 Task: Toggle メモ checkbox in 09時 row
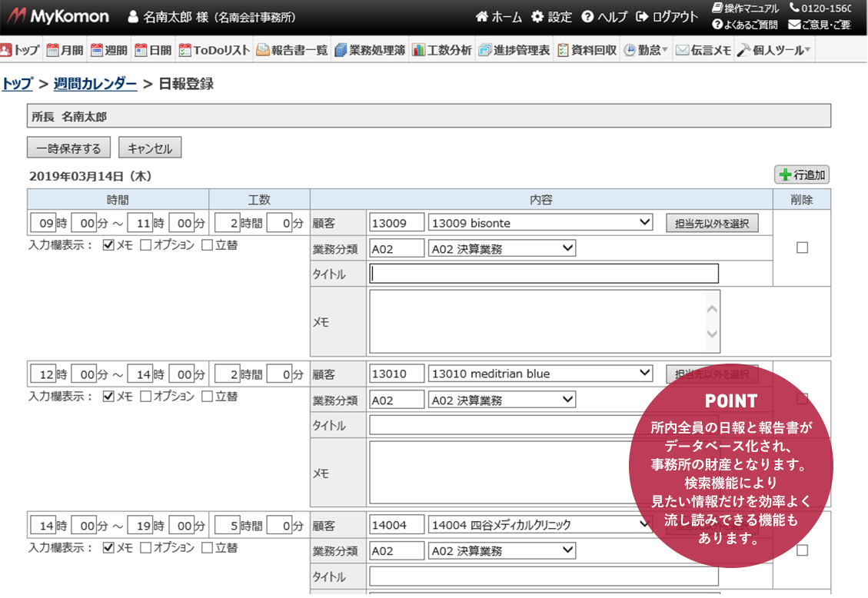click(x=108, y=245)
